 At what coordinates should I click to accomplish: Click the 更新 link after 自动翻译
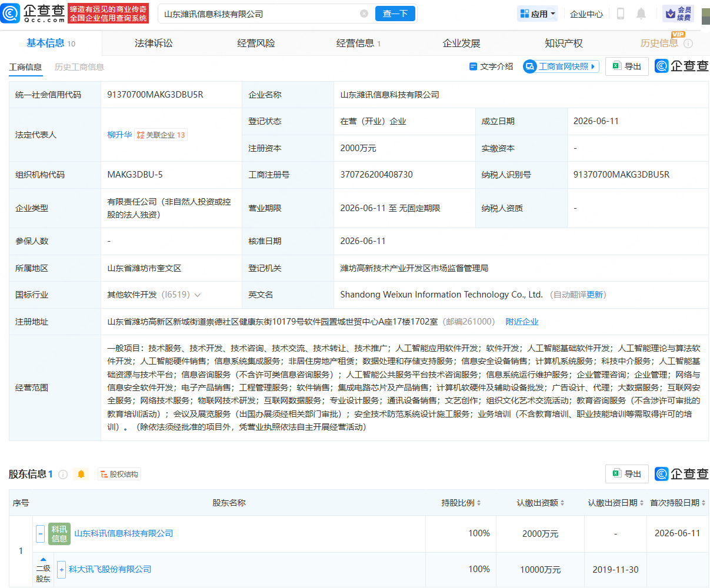595,295
